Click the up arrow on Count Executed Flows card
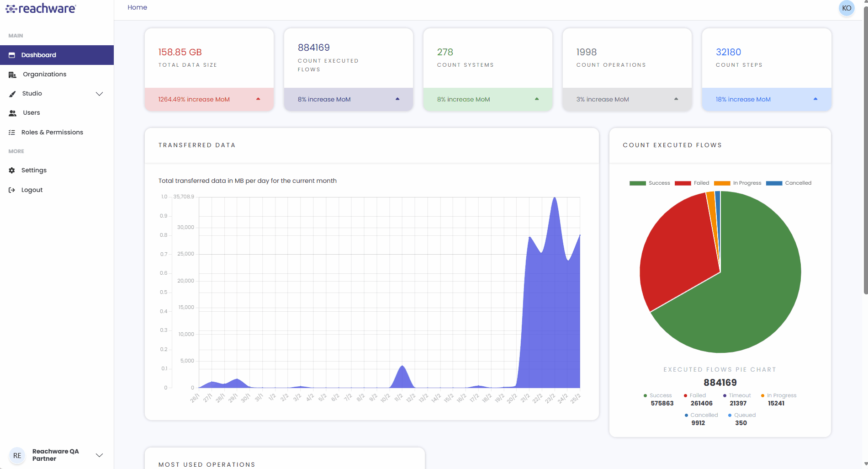Image resolution: width=868 pixels, height=469 pixels. pos(397,99)
